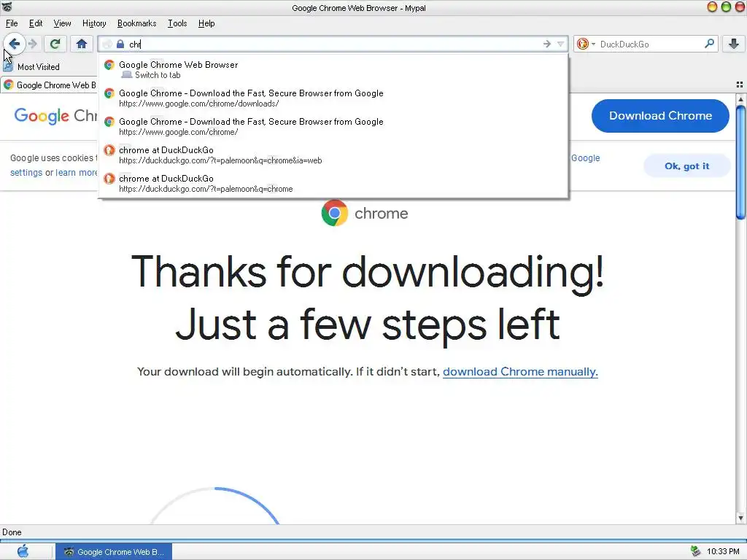This screenshot has width=747, height=560.
Task: Follow the download Chrome manually link
Action: (x=520, y=372)
